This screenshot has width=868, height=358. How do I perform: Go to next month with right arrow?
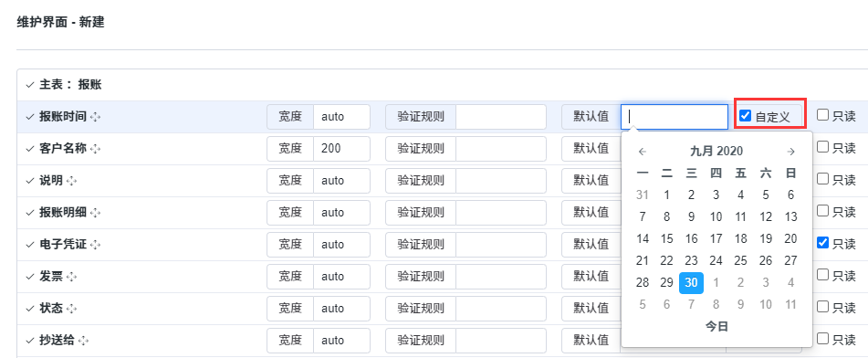click(x=791, y=152)
